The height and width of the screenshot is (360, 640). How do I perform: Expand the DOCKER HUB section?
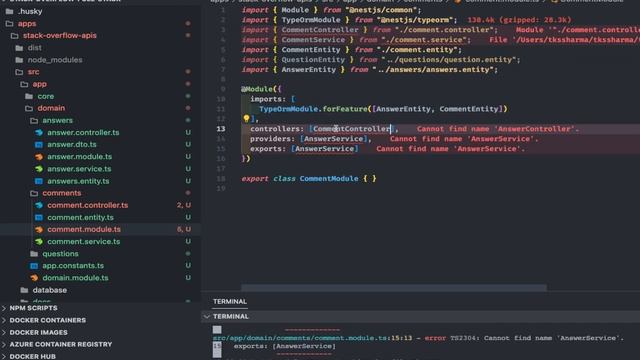pos(4,356)
